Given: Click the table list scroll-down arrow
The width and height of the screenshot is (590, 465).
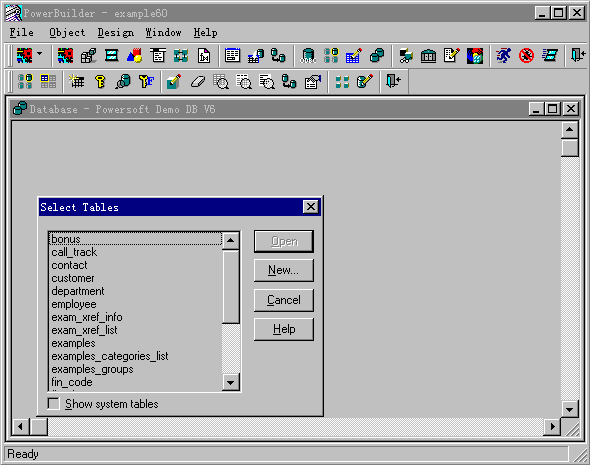Looking at the screenshot, I should (231, 383).
